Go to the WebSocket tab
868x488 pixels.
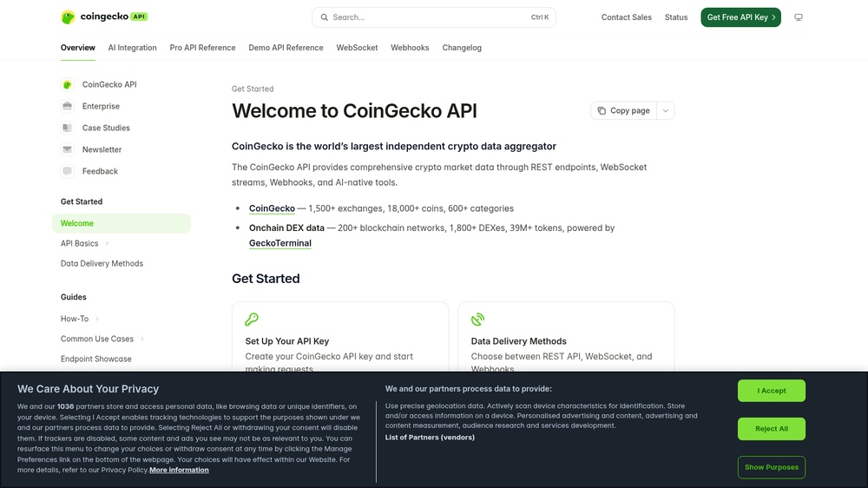coord(357,48)
